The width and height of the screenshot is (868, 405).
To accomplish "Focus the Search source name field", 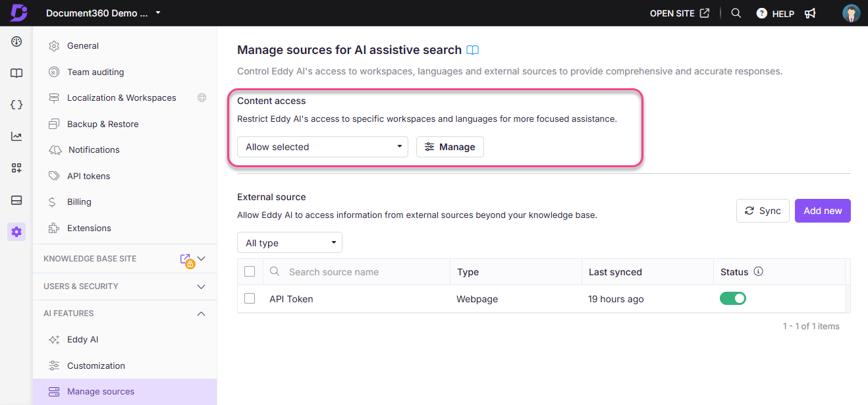I will click(x=356, y=271).
